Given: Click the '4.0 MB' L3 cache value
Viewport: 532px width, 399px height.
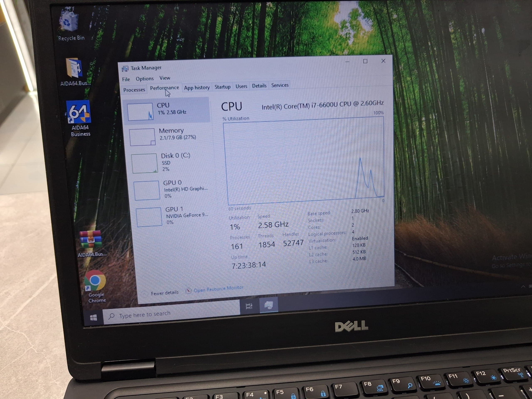Looking at the screenshot, I should coord(359,259).
